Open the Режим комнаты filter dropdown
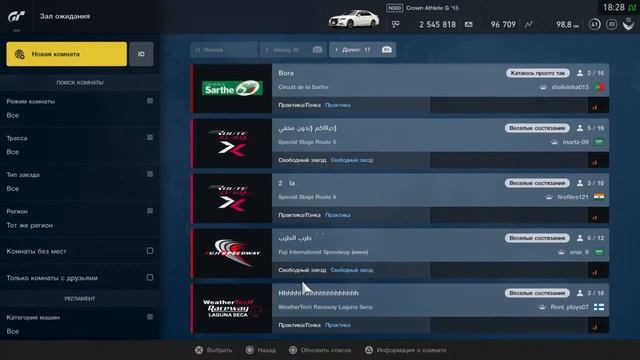This screenshot has height=360, width=640. [80, 108]
